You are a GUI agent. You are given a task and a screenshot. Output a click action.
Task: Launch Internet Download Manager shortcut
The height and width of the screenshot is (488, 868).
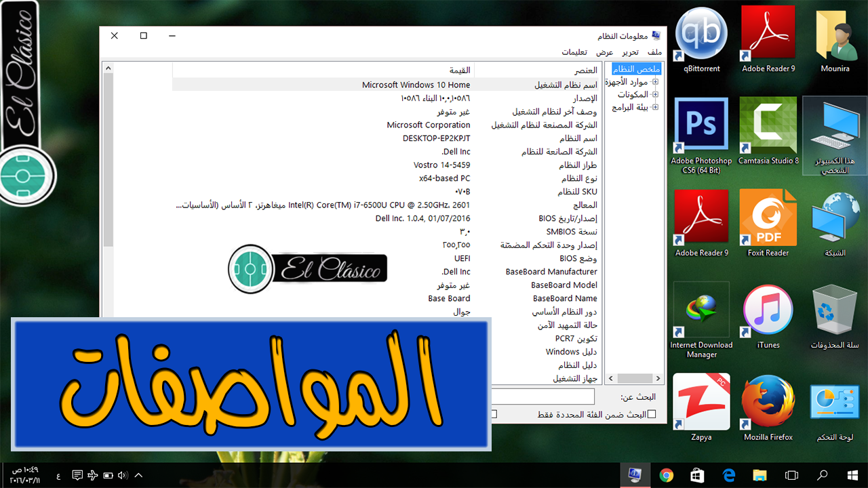701,321
